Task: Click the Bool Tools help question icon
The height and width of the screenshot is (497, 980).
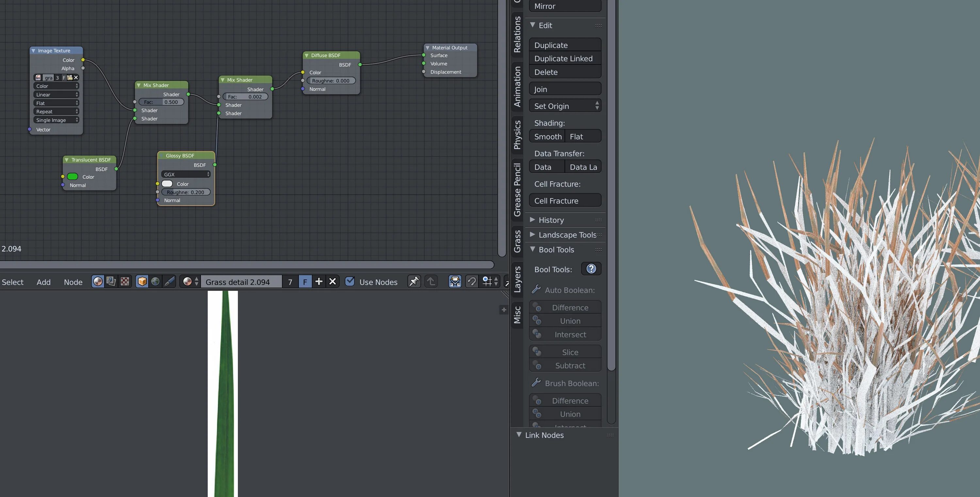Action: [x=591, y=269]
